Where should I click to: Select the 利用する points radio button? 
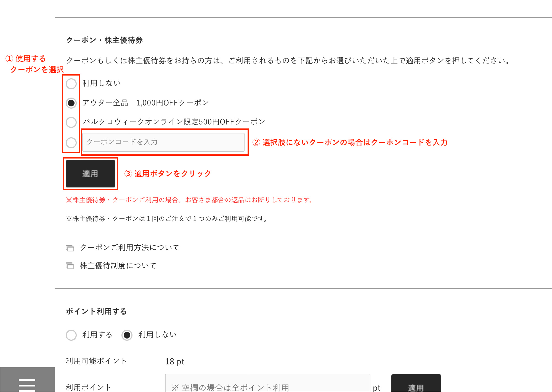[71, 335]
